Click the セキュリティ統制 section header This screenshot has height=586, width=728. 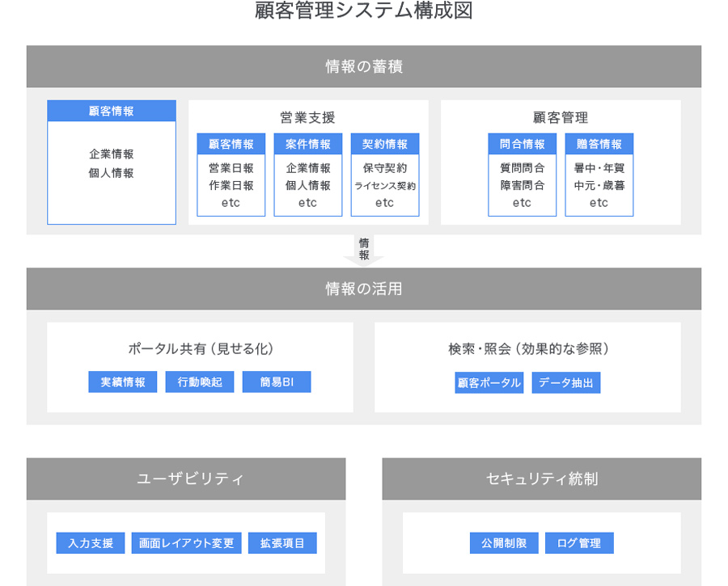pyautogui.click(x=541, y=479)
